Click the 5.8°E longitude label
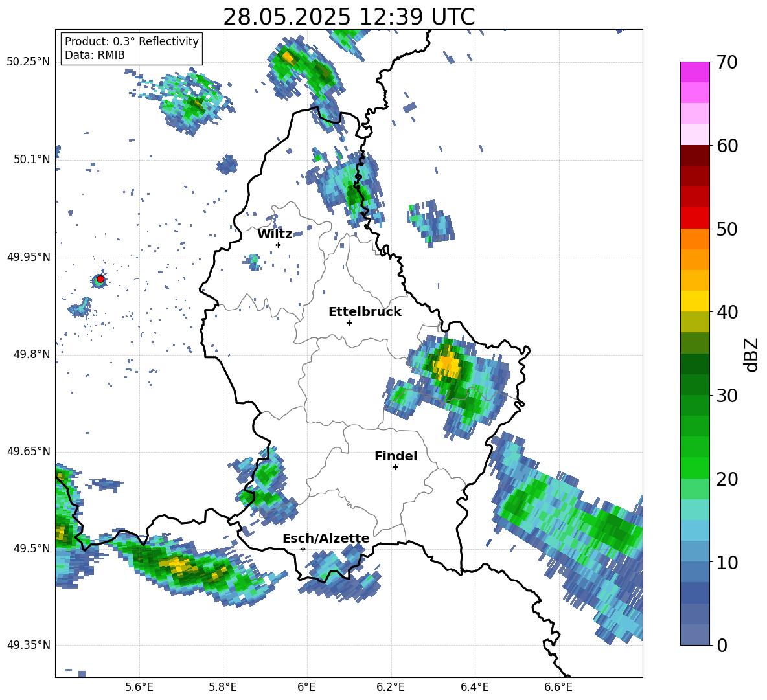The image size is (767, 700). [223, 687]
